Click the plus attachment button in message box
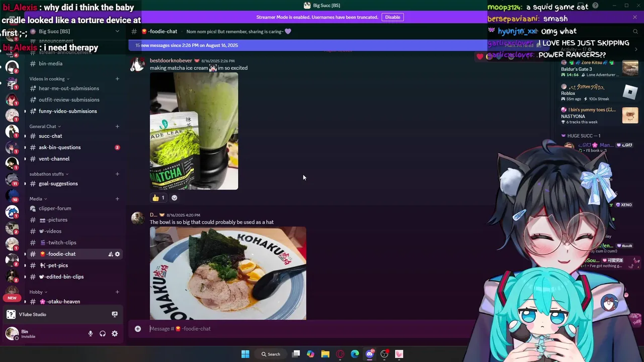Image resolution: width=644 pixels, height=362 pixels. pos(138,329)
